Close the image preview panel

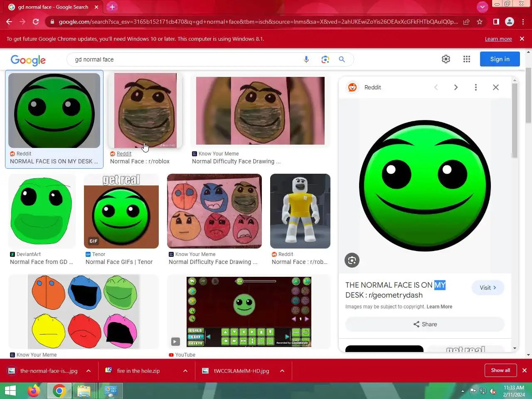pos(496,87)
